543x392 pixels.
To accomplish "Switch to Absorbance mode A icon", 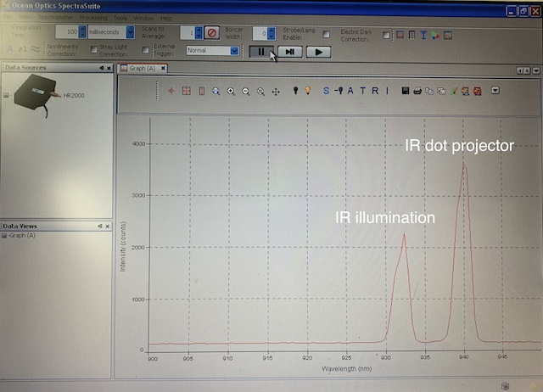I will click(x=350, y=91).
